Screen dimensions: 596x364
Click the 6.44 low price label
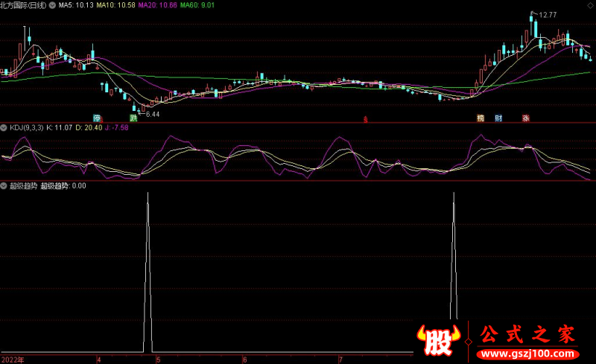click(x=153, y=114)
